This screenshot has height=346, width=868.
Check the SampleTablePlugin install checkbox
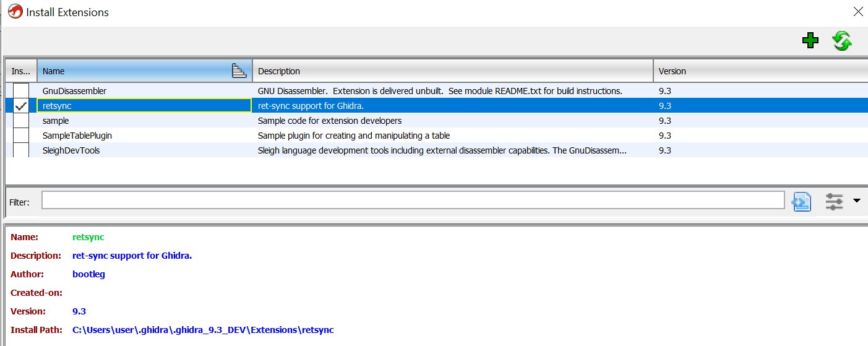(x=21, y=136)
